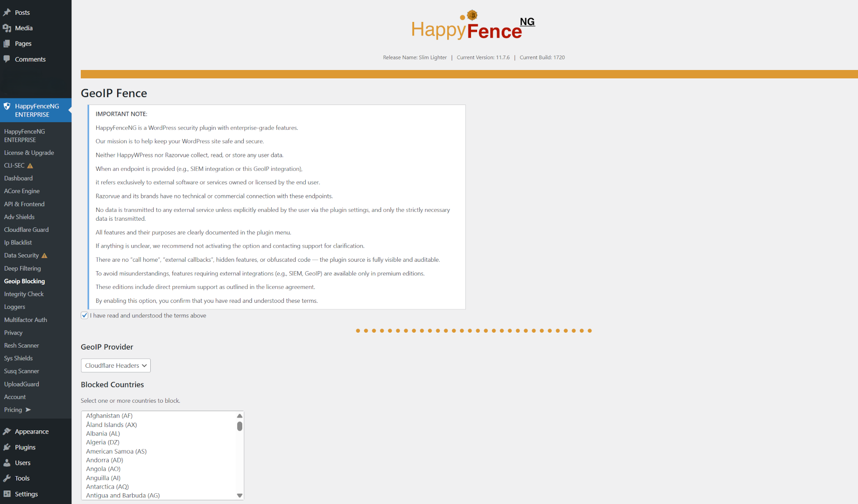Select Antigua and Barbuda (AG) in list
The width and height of the screenshot is (858, 504).
[x=158, y=496]
